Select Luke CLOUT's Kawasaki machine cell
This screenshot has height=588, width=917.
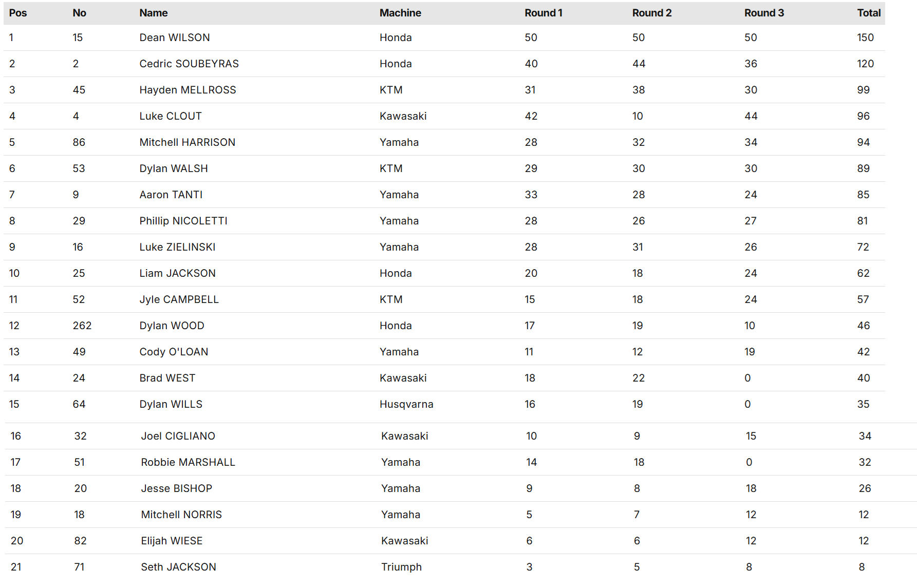coord(403,117)
